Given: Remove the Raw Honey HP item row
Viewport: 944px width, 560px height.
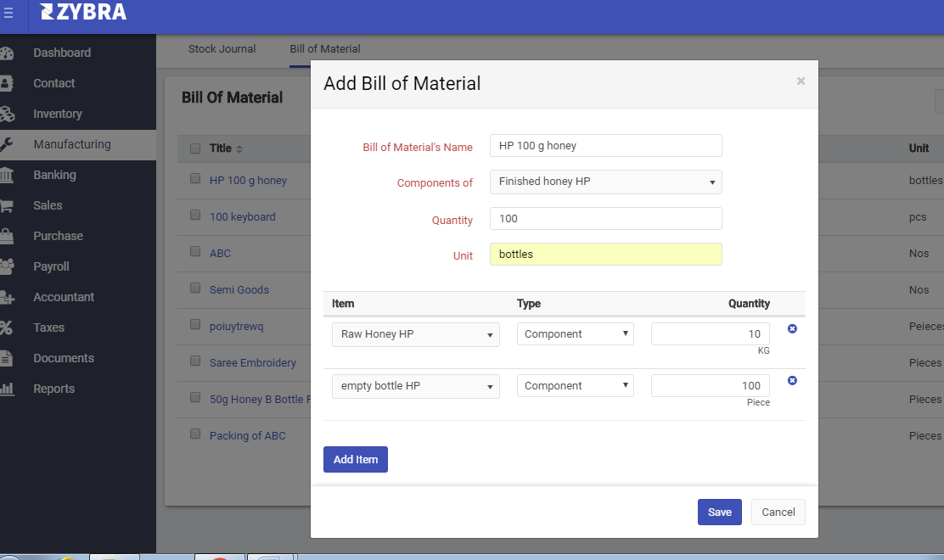Looking at the screenshot, I should [x=792, y=328].
